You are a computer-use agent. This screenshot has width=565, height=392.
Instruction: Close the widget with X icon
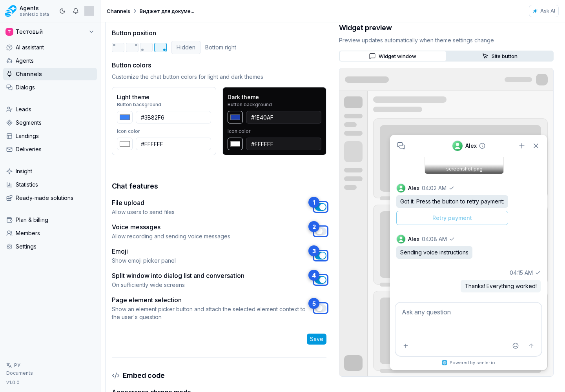coord(536,146)
